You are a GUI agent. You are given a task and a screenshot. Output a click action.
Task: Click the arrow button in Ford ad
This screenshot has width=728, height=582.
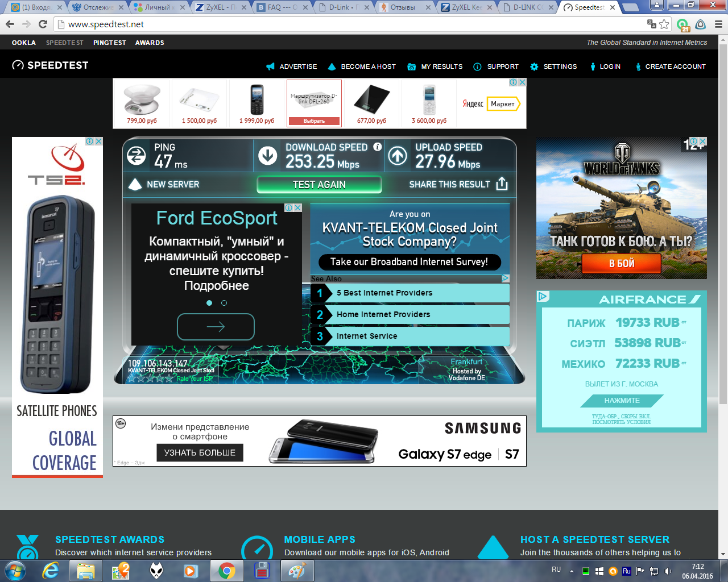[216, 327]
